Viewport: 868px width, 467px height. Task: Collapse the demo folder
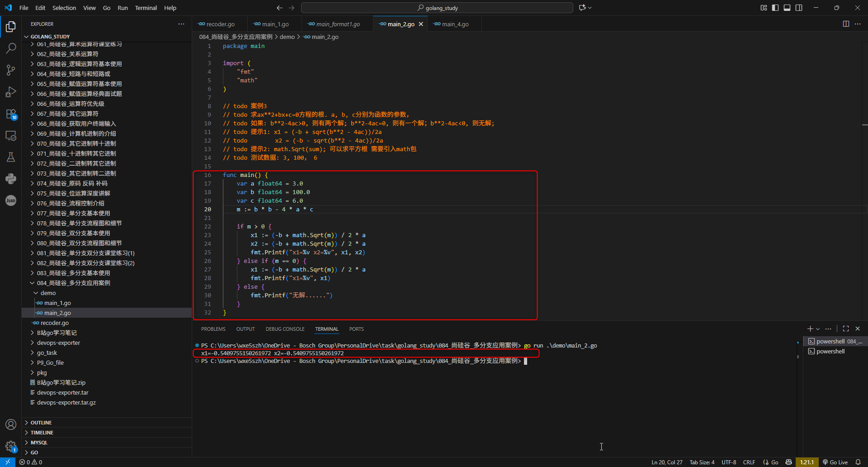pyautogui.click(x=107, y=293)
